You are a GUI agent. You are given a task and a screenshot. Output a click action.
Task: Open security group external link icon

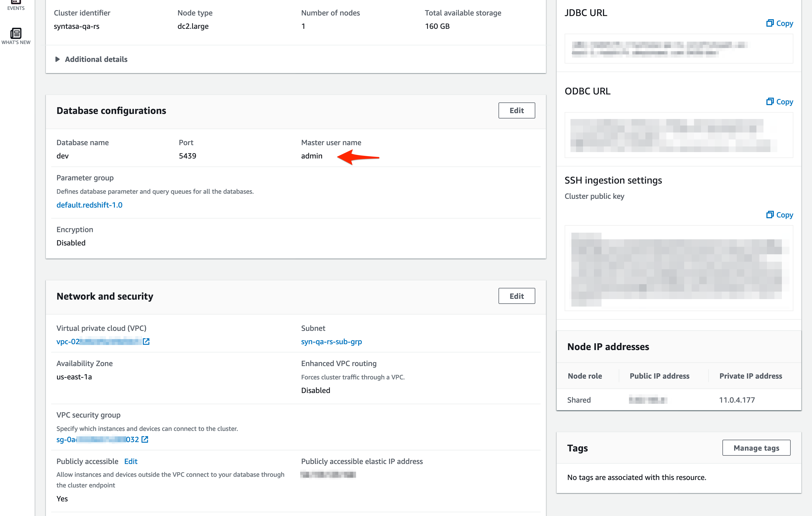[x=145, y=439]
